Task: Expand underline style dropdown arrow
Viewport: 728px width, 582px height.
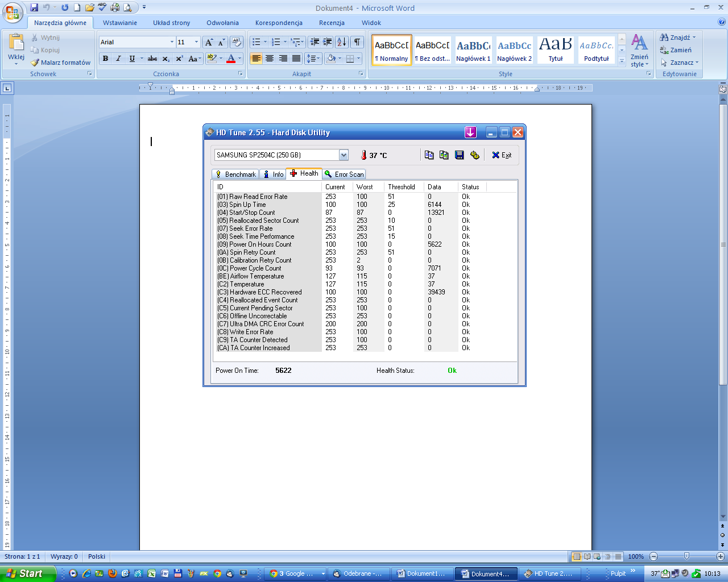Action: pyautogui.click(x=142, y=59)
